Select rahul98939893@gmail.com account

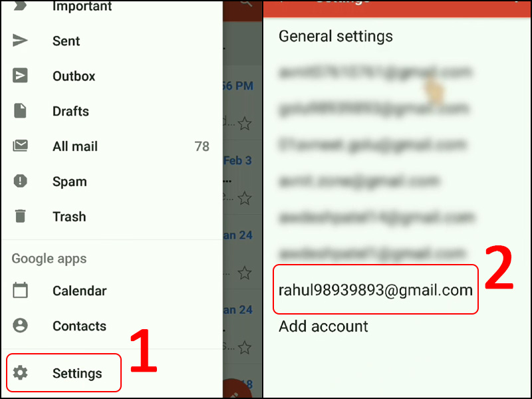(376, 290)
